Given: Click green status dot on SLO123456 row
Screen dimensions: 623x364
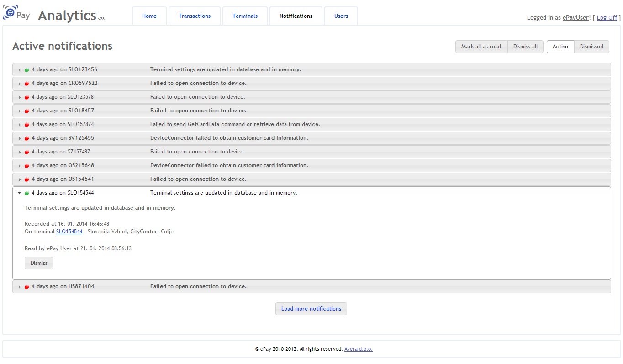Looking at the screenshot, I should 27,70.
